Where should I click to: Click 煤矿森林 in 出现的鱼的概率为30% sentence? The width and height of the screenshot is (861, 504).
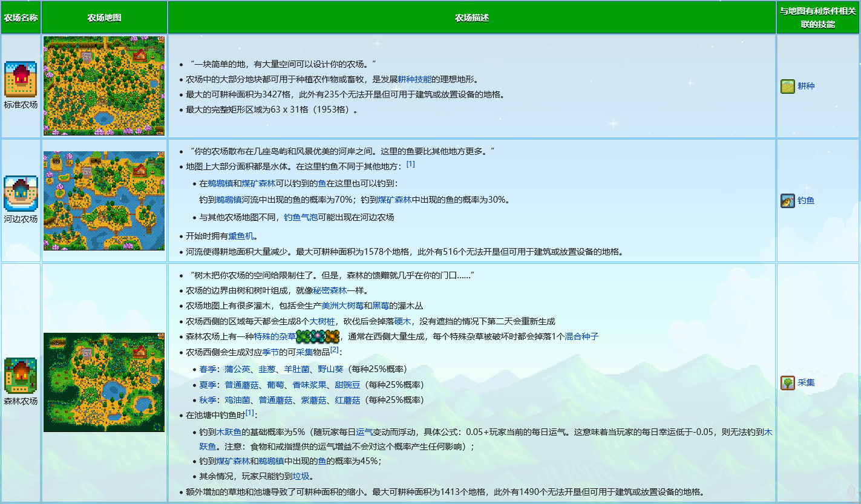pyautogui.click(x=394, y=199)
